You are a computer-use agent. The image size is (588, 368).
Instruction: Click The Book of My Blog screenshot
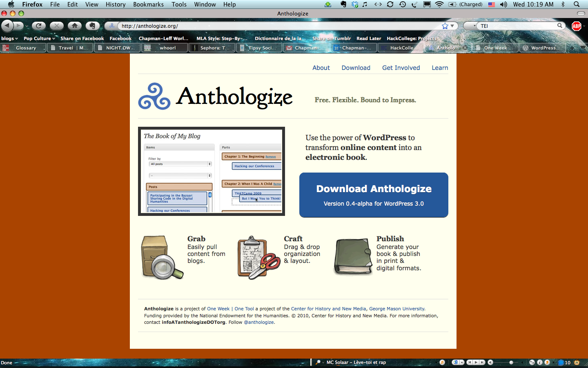[212, 171]
